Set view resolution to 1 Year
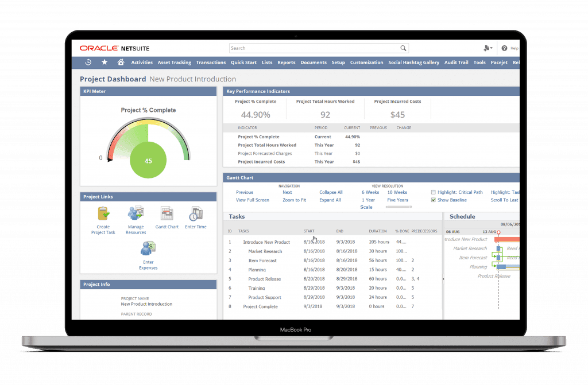This screenshot has width=588, height=385. tap(368, 200)
